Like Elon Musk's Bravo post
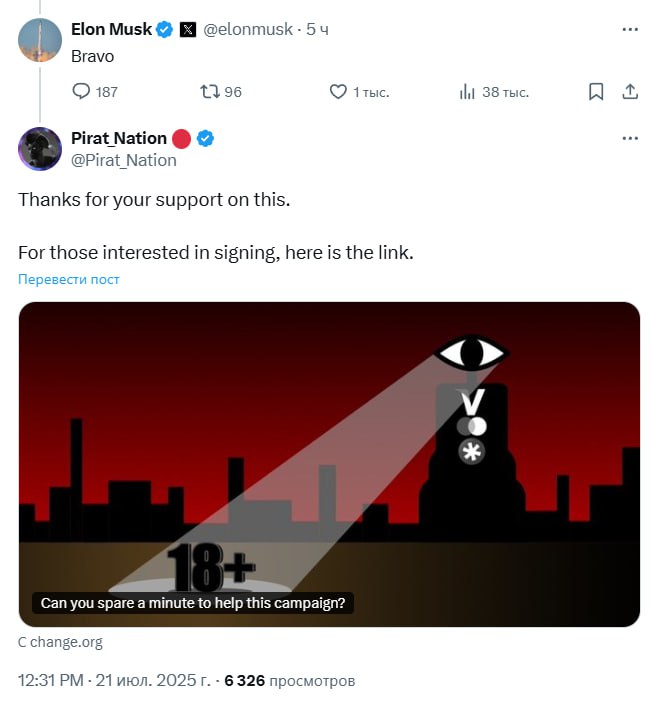 point(338,92)
